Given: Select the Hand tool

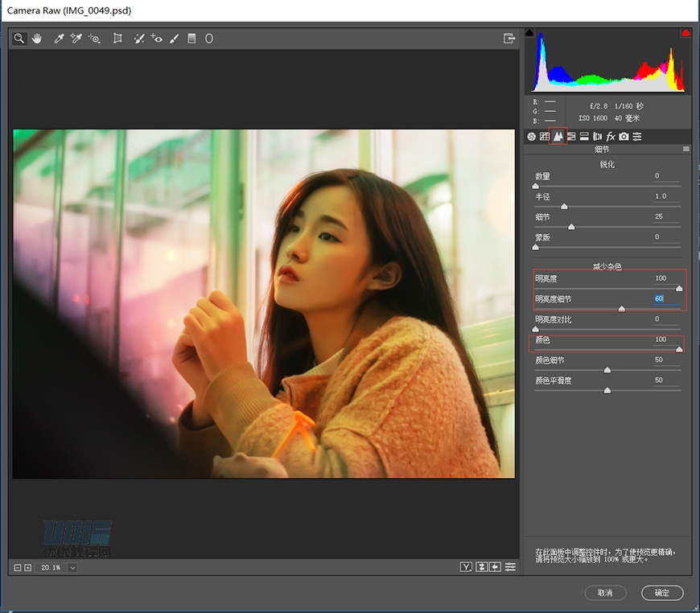Looking at the screenshot, I should point(37,38).
